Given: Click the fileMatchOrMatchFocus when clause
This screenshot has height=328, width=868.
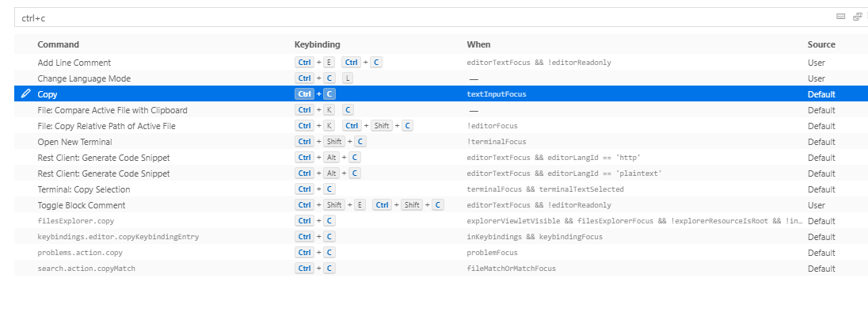Looking at the screenshot, I should (511, 268).
